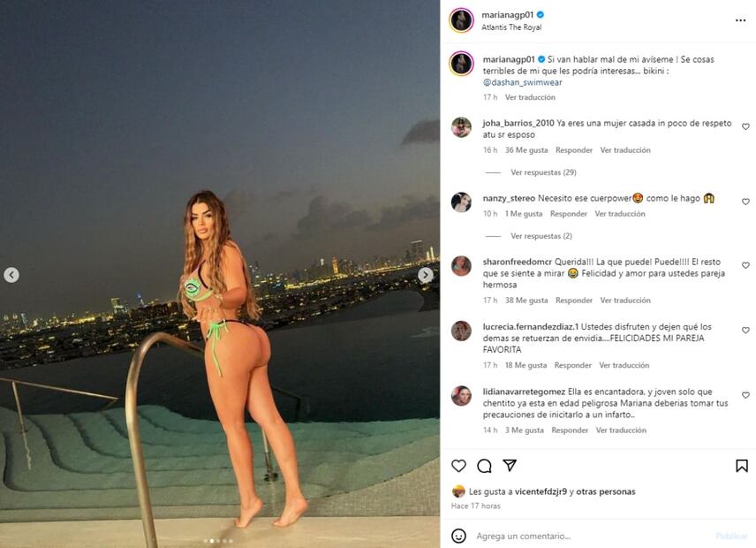
Task: Save post with bookmark icon
Action: click(x=742, y=466)
